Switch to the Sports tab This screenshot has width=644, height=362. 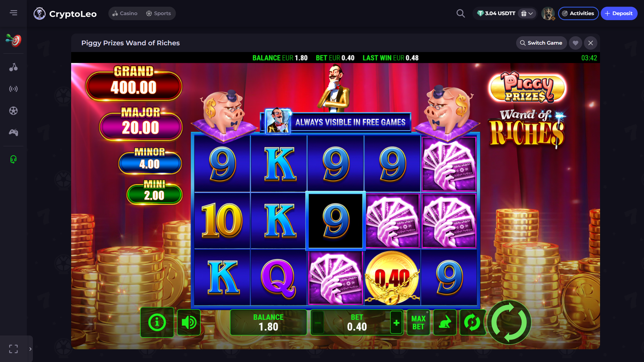click(159, 13)
